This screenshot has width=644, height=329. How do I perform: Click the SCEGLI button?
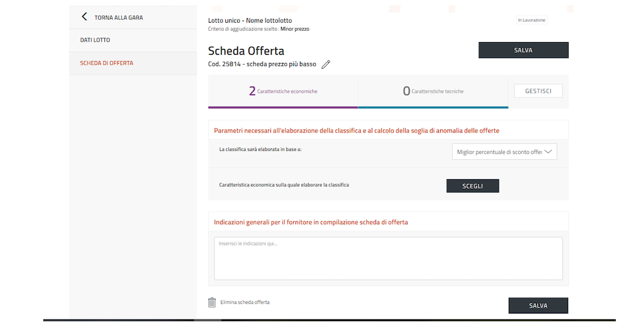pos(472,186)
